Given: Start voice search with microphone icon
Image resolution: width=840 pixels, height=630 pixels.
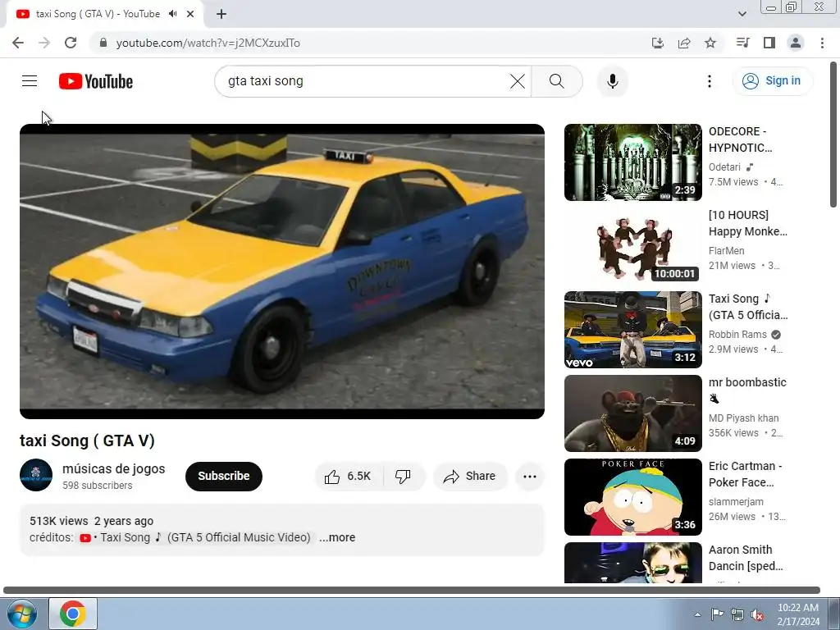Looking at the screenshot, I should pos(612,81).
